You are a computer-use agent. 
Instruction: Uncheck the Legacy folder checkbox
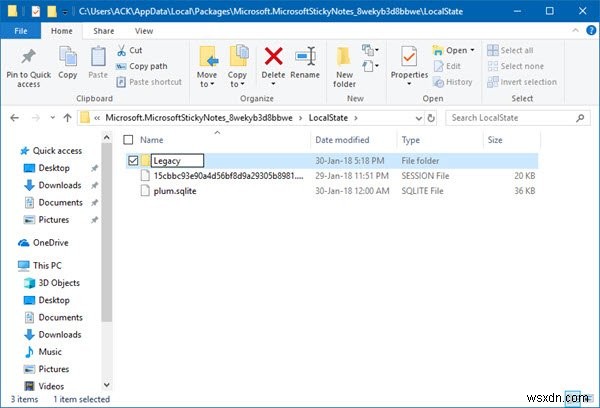(x=133, y=160)
